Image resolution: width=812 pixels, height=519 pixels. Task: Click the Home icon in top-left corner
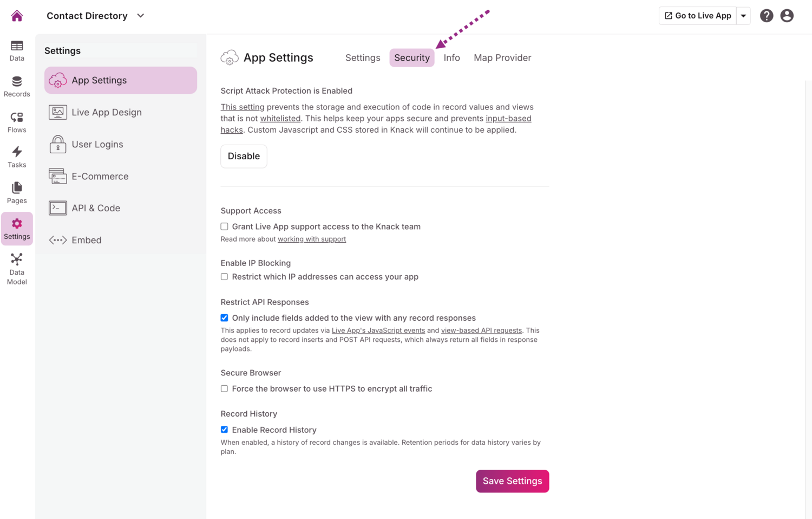17,16
